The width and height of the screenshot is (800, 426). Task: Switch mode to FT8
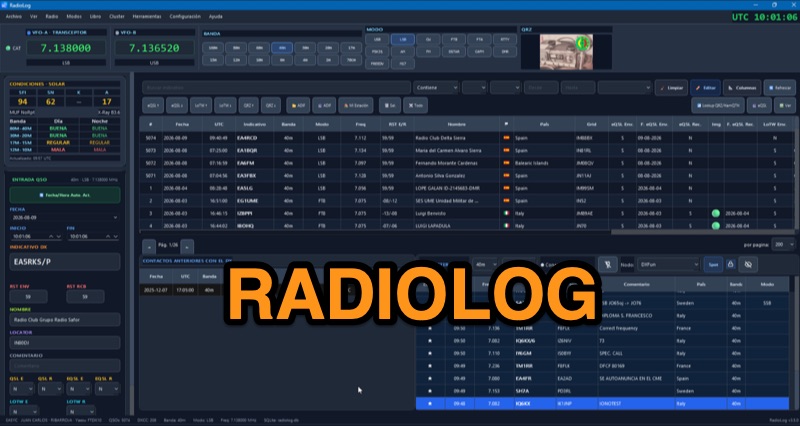454,39
